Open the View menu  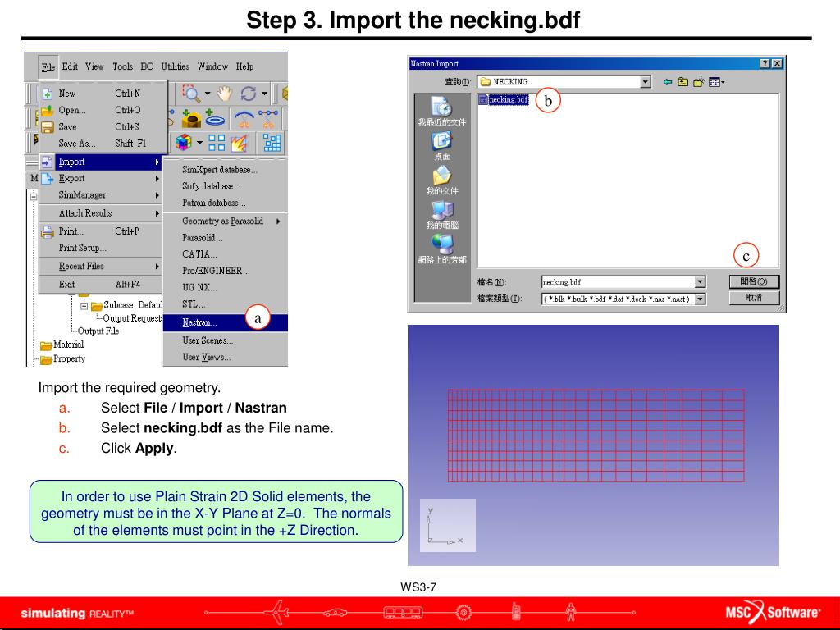click(94, 67)
